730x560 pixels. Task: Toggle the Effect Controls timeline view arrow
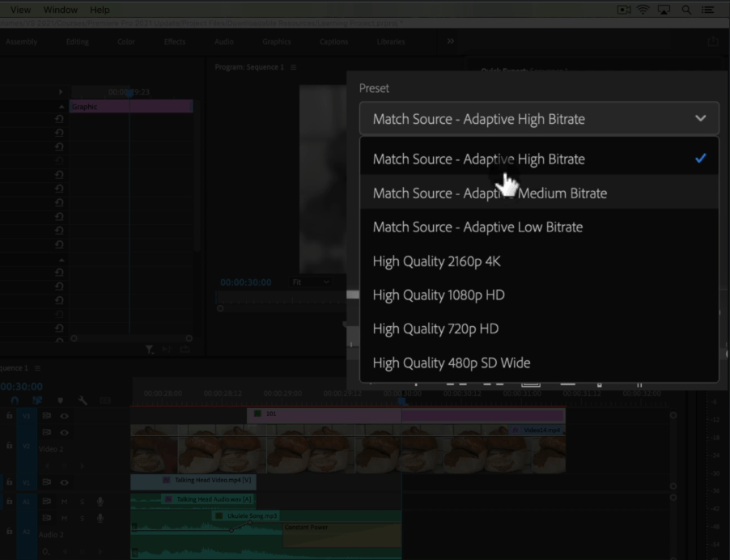[61, 91]
